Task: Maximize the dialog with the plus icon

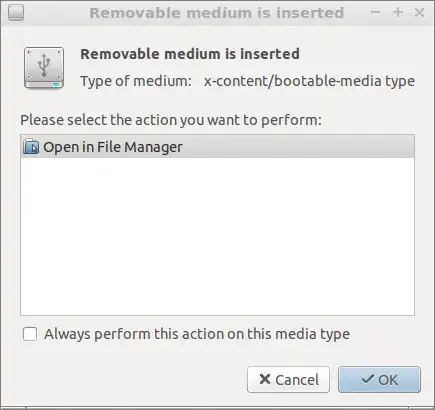Action: tap(398, 13)
